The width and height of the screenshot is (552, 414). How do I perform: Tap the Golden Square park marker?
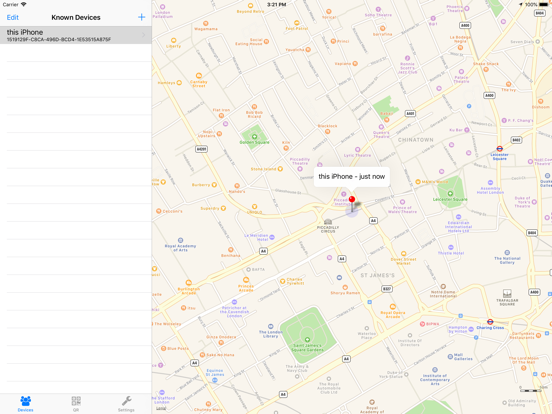click(x=254, y=137)
